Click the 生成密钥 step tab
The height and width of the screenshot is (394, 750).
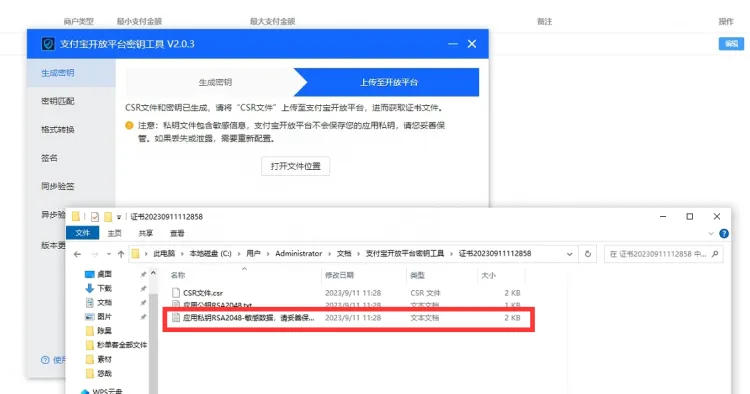215,82
